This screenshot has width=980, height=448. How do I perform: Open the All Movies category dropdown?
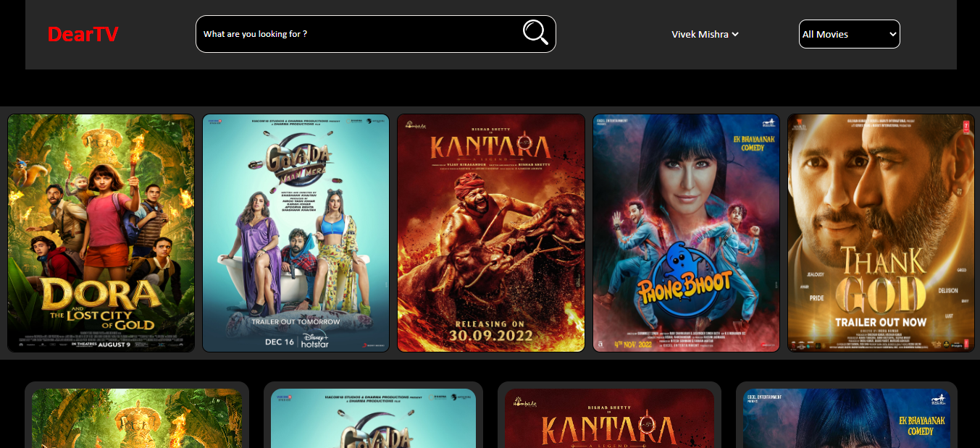849,34
